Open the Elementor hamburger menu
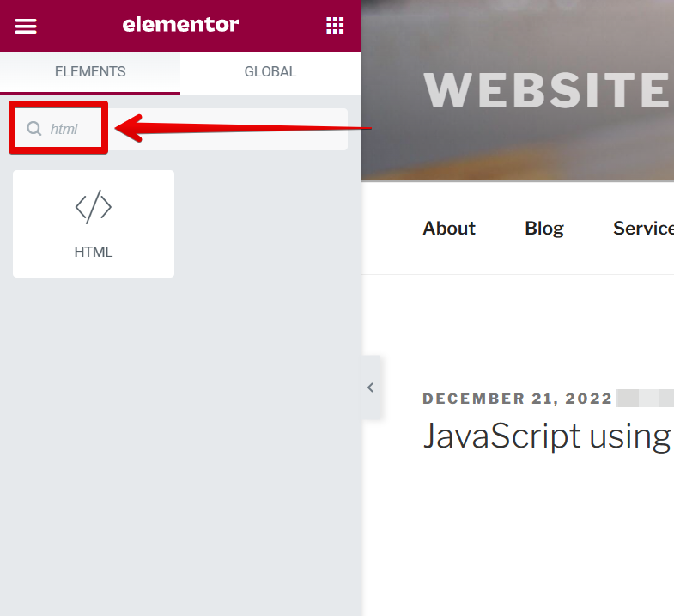 coord(26,26)
